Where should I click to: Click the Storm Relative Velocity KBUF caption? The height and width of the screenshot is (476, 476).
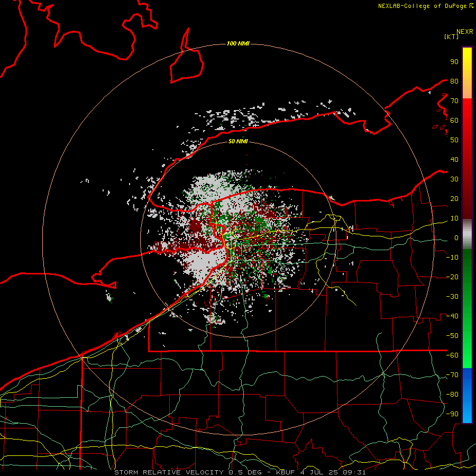240,472
